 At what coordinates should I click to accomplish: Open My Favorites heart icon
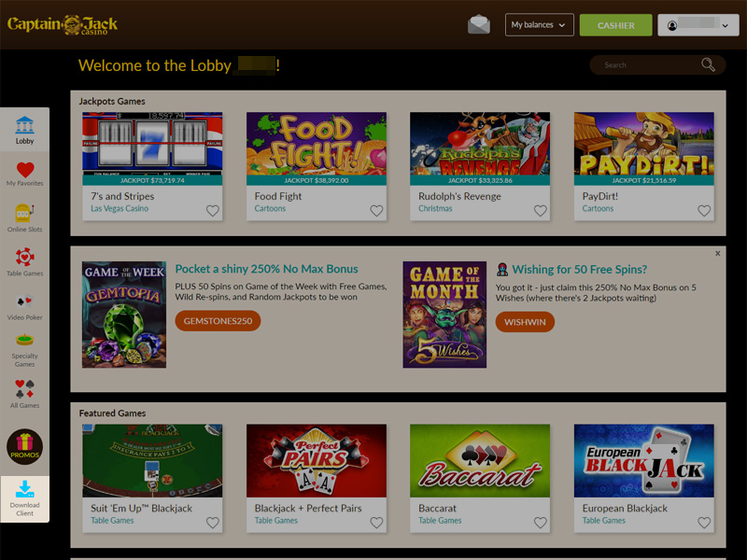tap(25, 174)
